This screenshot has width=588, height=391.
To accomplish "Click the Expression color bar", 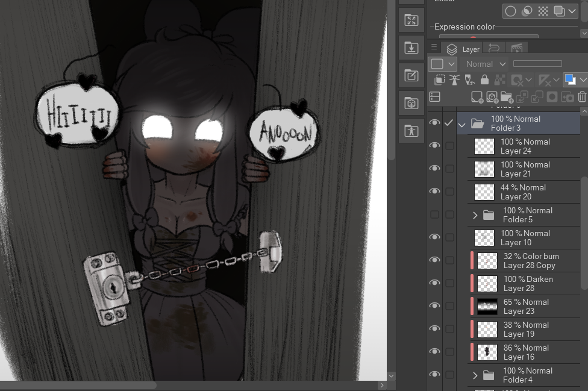I will (489, 36).
